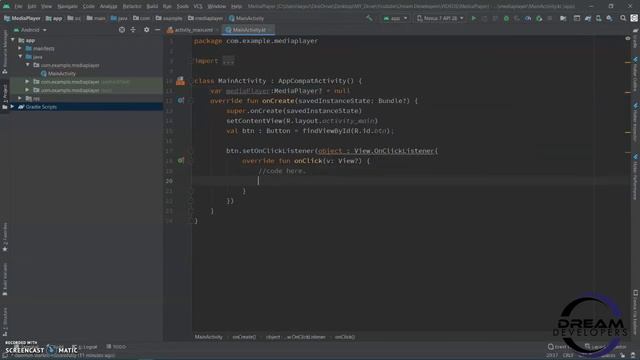Open the Code menu
This screenshot has height=360, width=640.
pos(89,6)
